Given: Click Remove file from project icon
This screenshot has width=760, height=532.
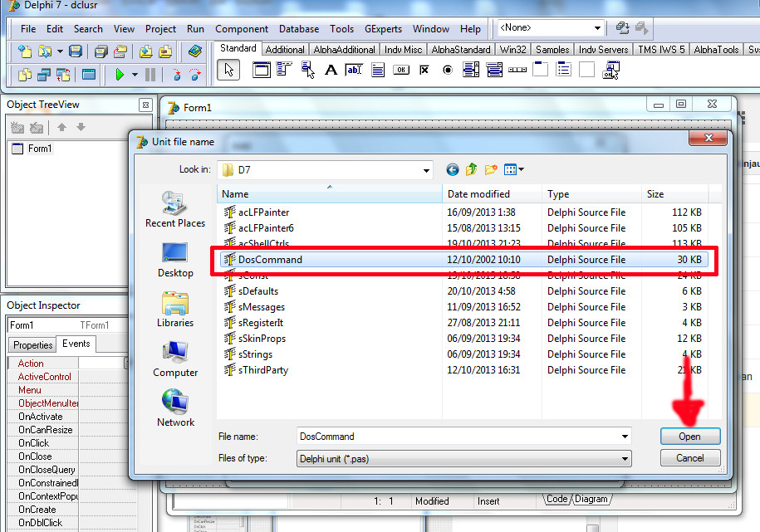Looking at the screenshot, I should (x=165, y=51).
